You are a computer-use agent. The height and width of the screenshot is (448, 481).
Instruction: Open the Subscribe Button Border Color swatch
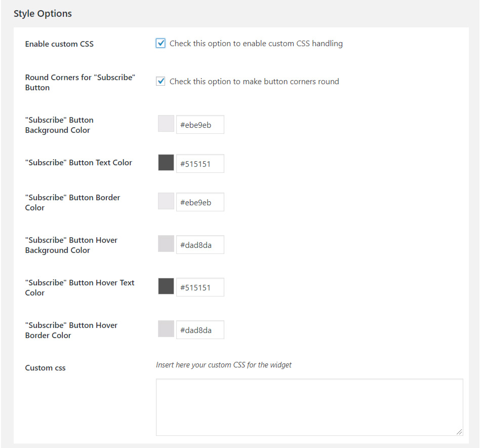click(x=166, y=201)
